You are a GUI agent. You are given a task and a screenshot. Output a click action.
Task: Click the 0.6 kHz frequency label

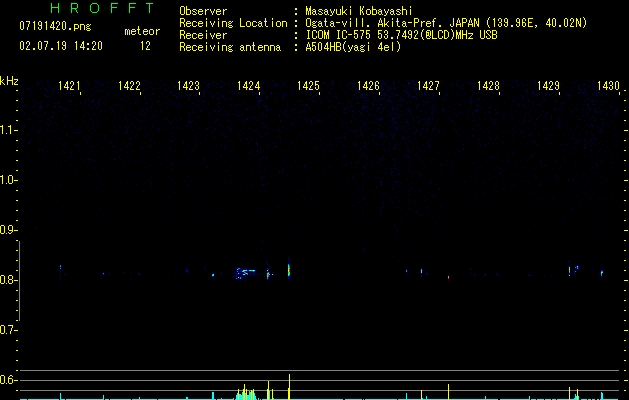click(8, 380)
